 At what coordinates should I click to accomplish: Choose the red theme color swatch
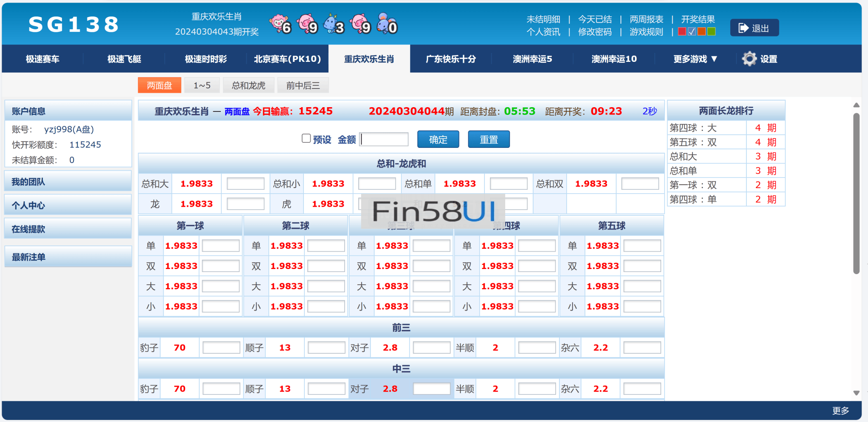click(x=682, y=32)
